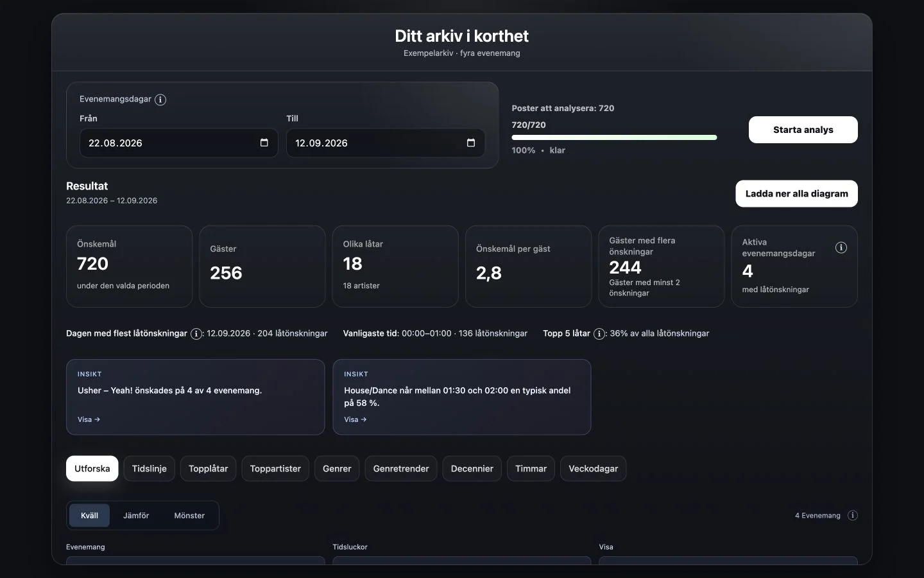This screenshot has height=578, width=924.
Task: Click Visa link in House/Dance insight card
Action: [355, 419]
